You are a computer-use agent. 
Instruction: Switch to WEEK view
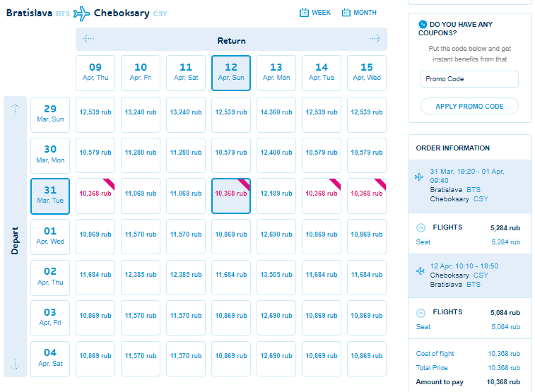tap(315, 13)
